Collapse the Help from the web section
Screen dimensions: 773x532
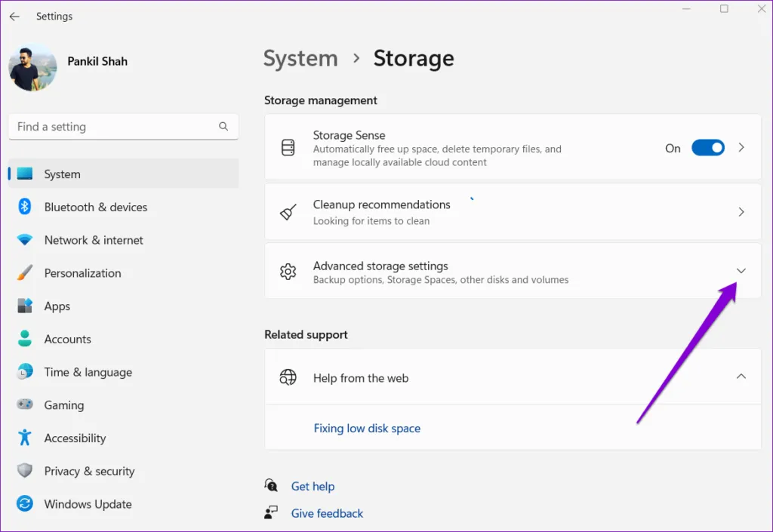point(741,377)
